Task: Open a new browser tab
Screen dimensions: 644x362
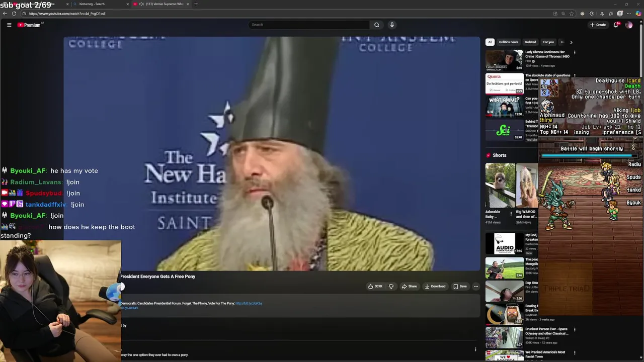Action: (196, 4)
